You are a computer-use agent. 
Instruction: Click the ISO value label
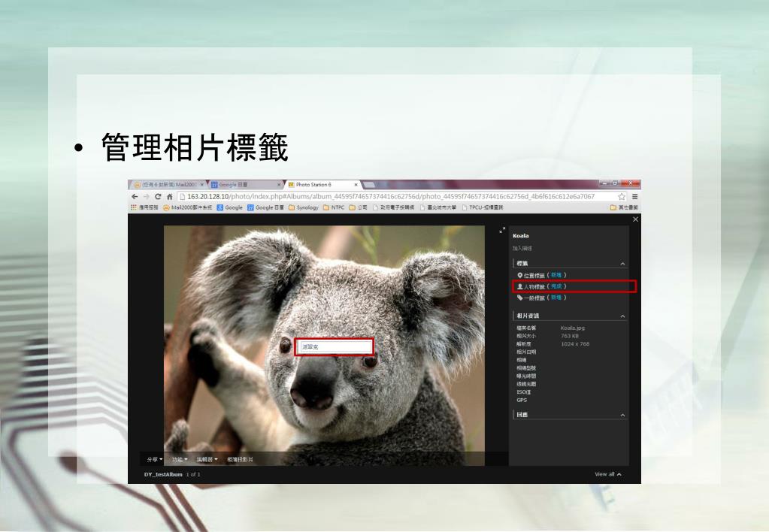point(522,392)
